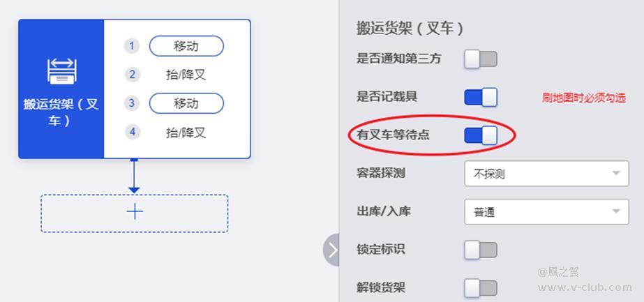
Task: Click the arrow of 普通 dropdown
Action: [x=615, y=211]
